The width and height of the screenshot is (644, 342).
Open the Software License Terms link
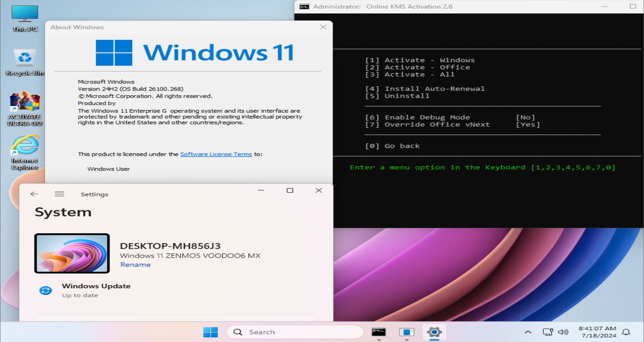tap(216, 154)
